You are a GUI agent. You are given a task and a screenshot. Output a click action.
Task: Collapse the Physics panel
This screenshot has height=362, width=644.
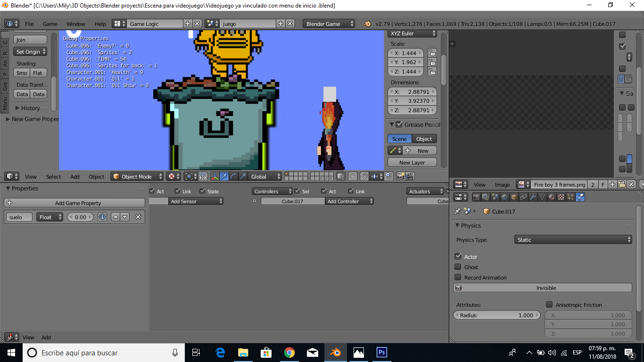point(457,225)
